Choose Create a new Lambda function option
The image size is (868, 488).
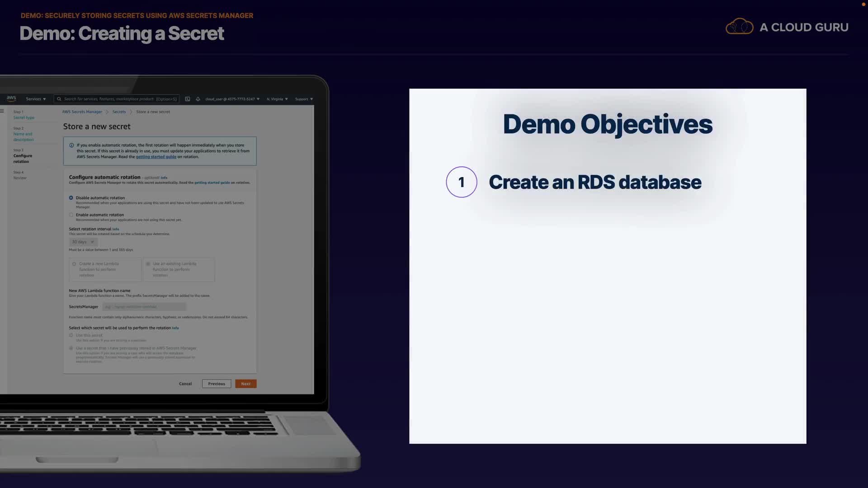click(74, 264)
